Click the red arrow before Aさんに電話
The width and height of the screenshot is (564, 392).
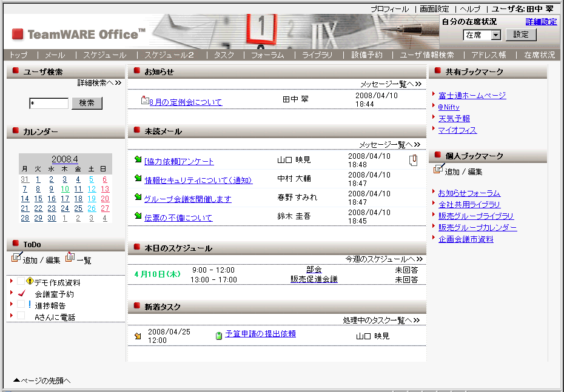[12, 316]
